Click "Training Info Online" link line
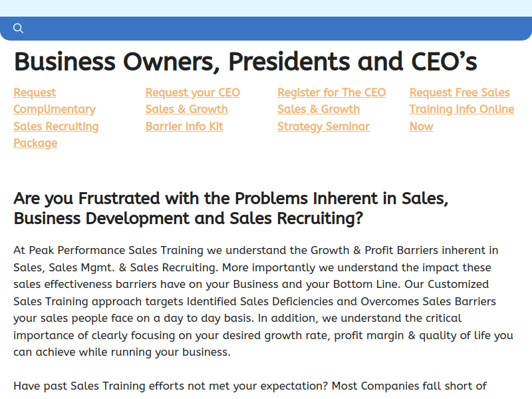 coord(462,109)
